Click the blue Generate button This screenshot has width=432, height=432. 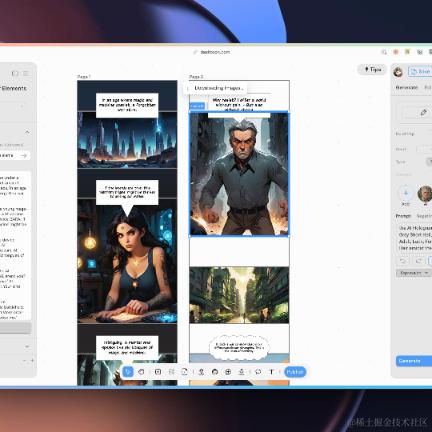coord(413,361)
